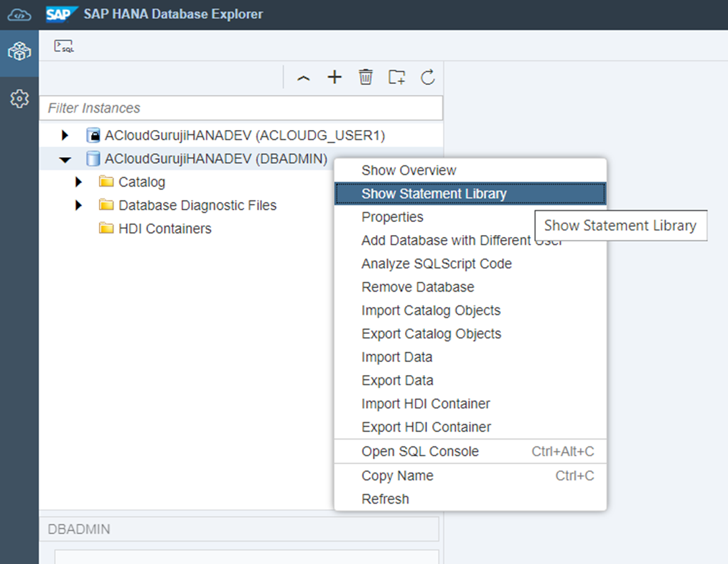Open SQL console from toolbar icon
Screen dimensions: 728x564
click(63, 46)
